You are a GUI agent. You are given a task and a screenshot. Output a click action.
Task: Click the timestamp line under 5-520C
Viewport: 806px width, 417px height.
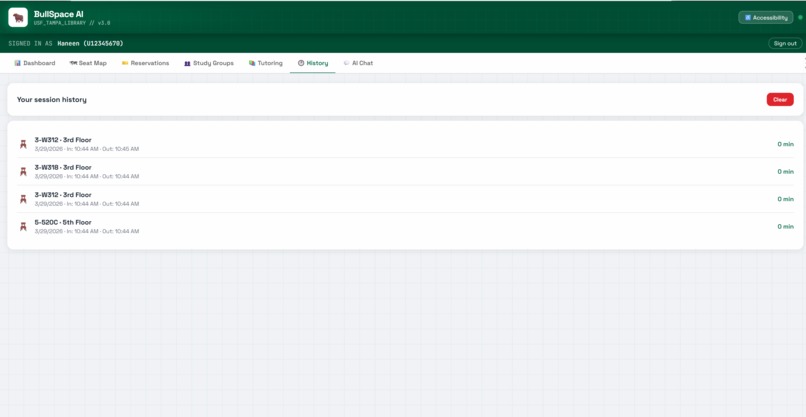click(86, 231)
